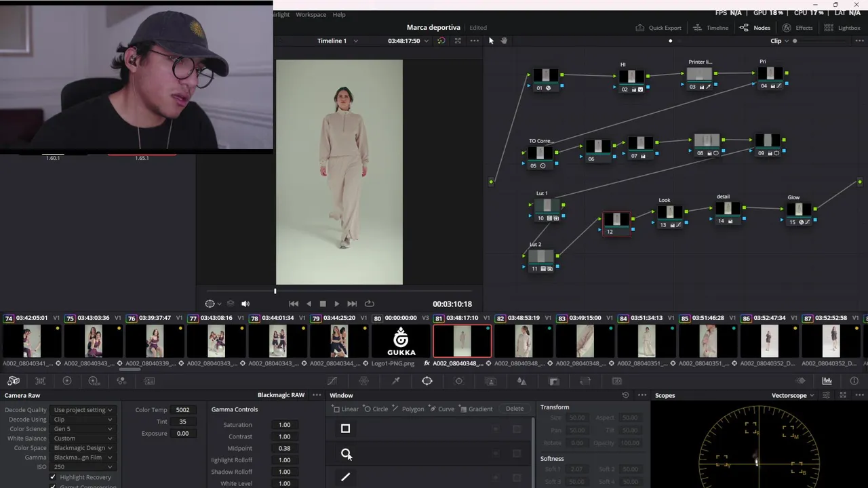This screenshot has width=868, height=488.
Task: Click the Quick Export button
Action: [658, 28]
